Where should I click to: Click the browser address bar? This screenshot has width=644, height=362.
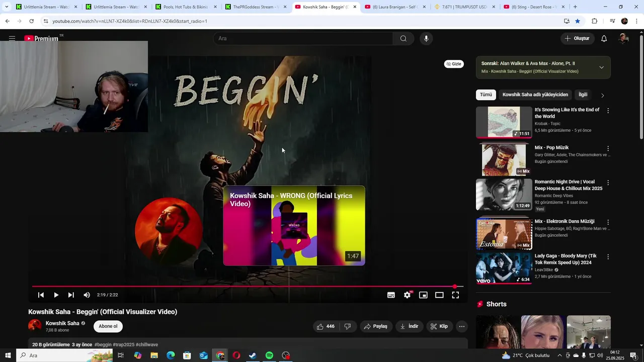click(x=302, y=21)
